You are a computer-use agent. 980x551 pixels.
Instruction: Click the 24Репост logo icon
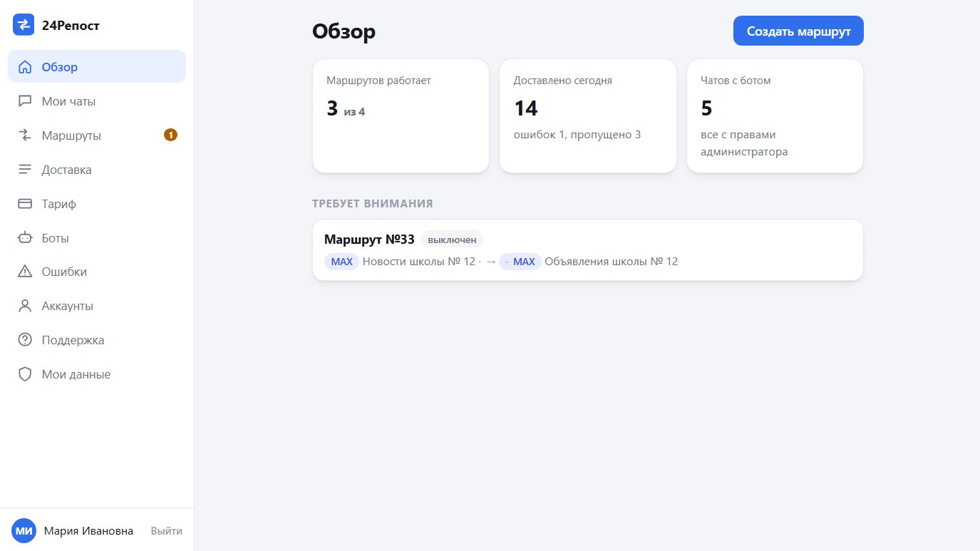[24, 25]
